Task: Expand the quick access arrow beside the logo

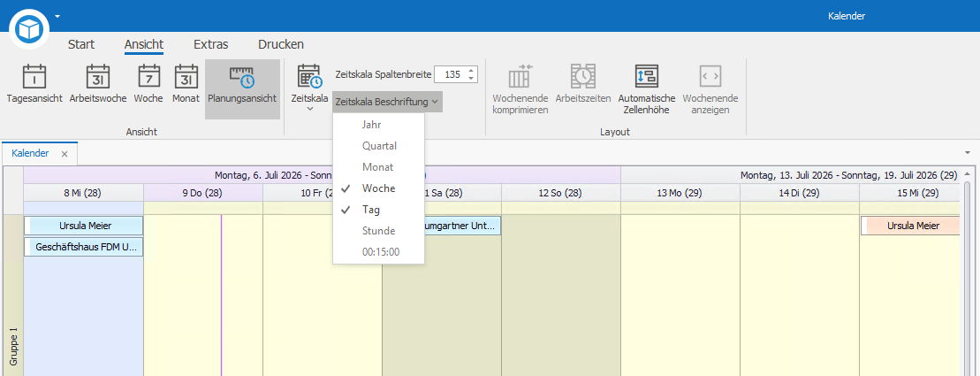Action: [57, 16]
